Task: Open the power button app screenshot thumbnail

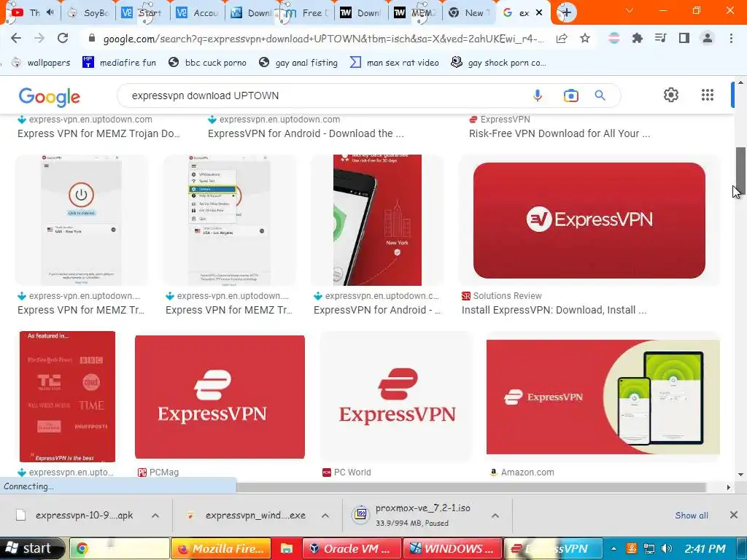Action: tap(81, 220)
